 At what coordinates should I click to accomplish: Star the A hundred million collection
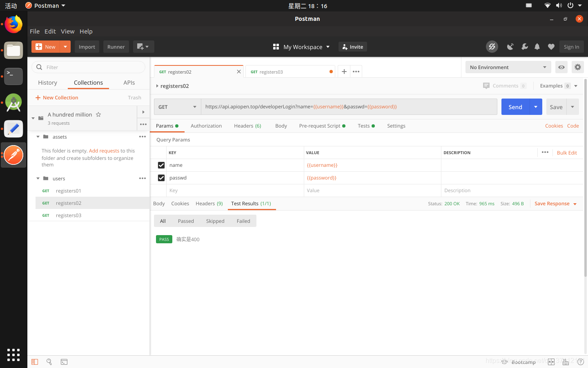pyautogui.click(x=98, y=114)
